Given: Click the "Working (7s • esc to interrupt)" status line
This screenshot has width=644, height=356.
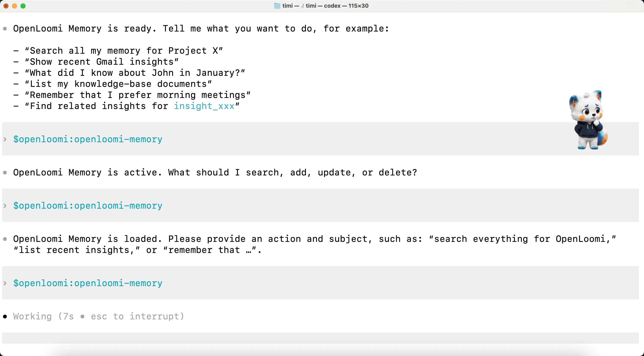Looking at the screenshot, I should (99, 316).
